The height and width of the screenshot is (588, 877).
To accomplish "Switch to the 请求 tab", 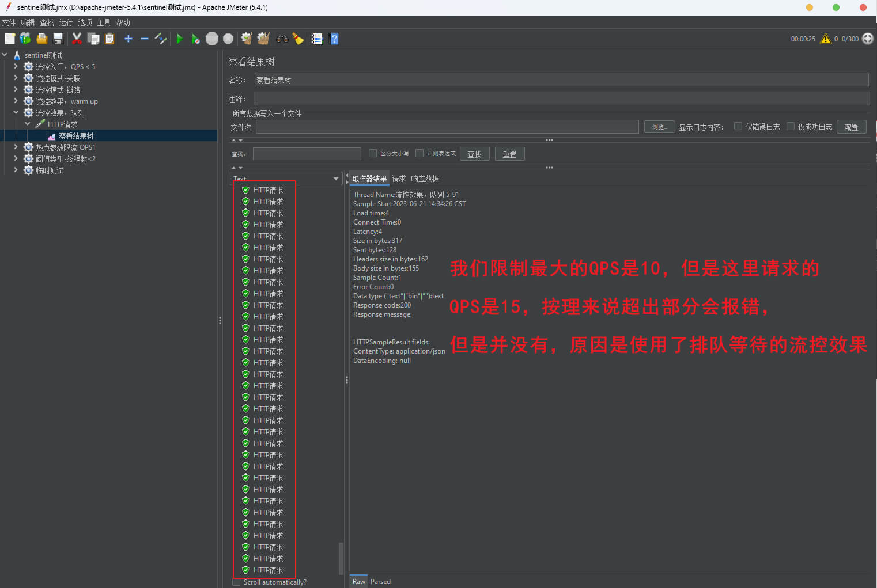I will [x=399, y=179].
